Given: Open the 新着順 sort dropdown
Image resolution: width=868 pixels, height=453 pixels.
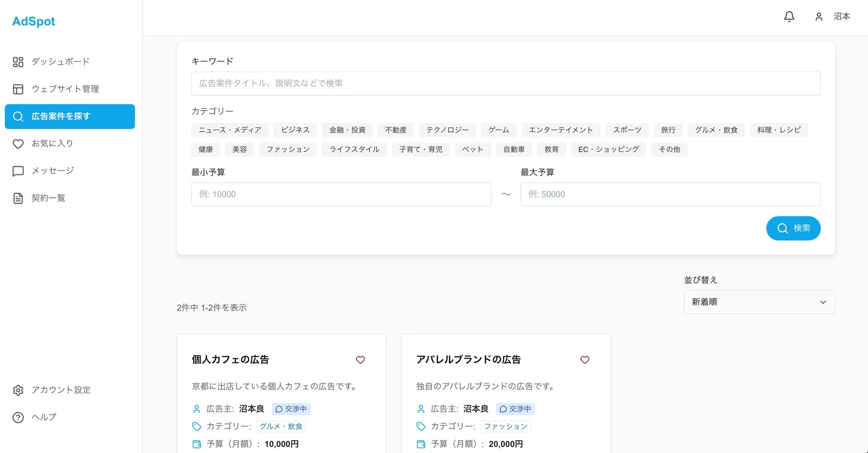Looking at the screenshot, I should pos(759,302).
